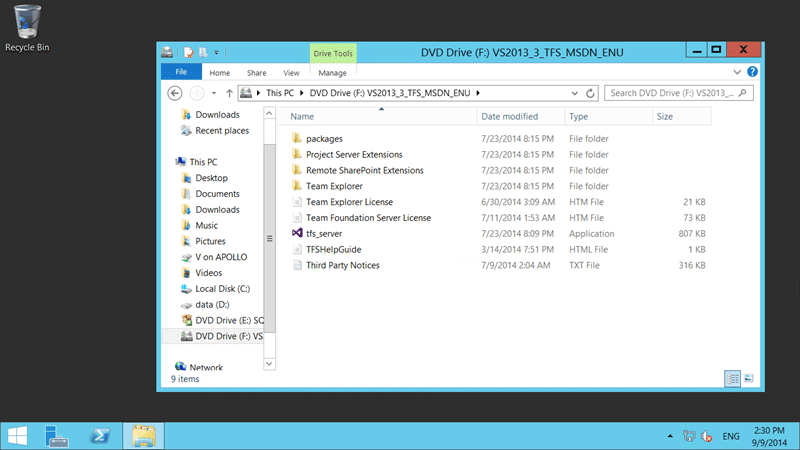Image resolution: width=800 pixels, height=450 pixels.
Task: Open the Customize Quick Access Toolbar dropdown
Action: (216, 53)
